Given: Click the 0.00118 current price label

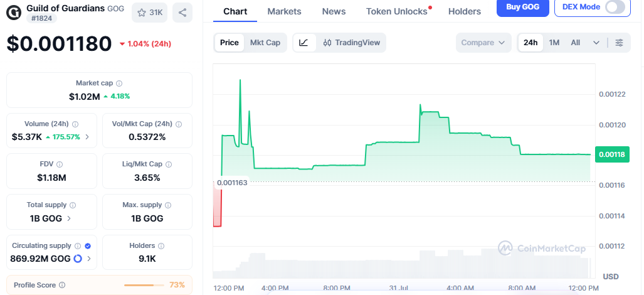Looking at the screenshot, I should click(x=611, y=154).
